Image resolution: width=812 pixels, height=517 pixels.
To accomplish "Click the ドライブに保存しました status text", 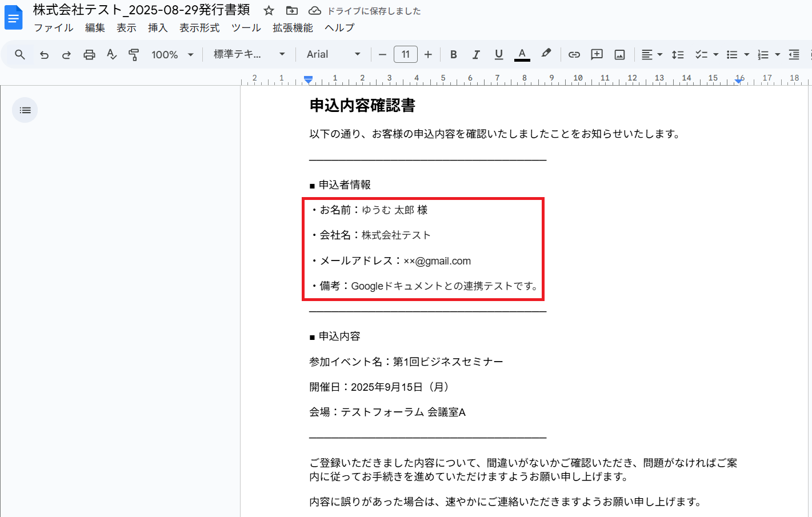I will click(374, 11).
